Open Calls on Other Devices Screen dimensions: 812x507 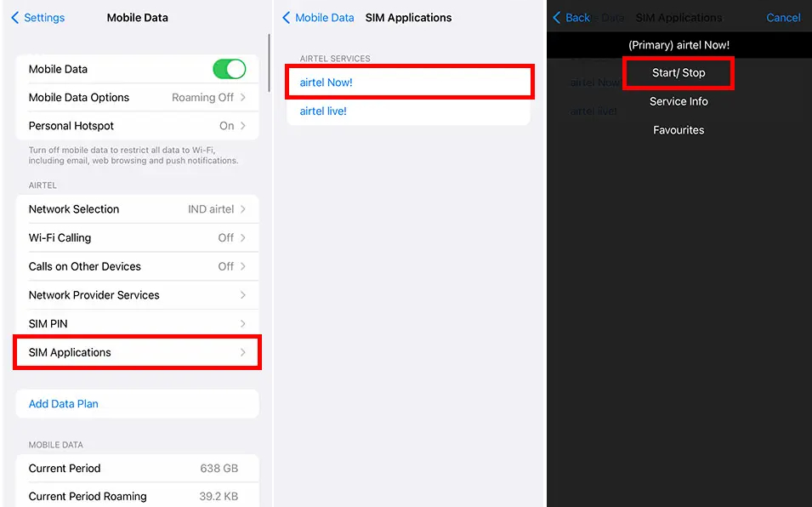137,266
